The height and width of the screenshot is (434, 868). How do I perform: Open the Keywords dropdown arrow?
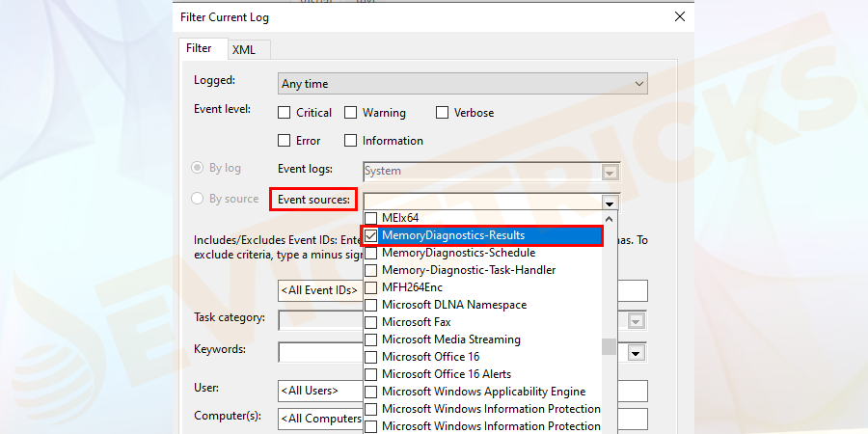(637, 353)
